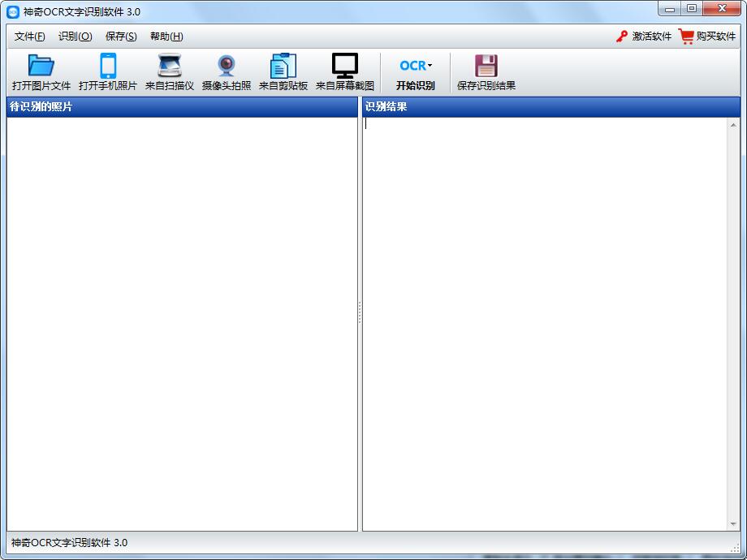This screenshot has width=747, height=560.
Task: Open an image file with the folder icon
Action: click(41, 65)
